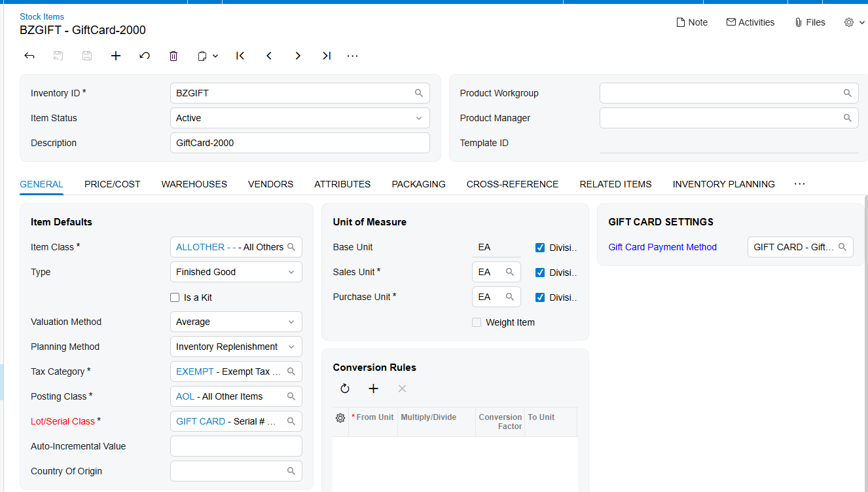Switch to the RELATED ITEMS tab
Screen dimensions: 868x492
click(616, 184)
